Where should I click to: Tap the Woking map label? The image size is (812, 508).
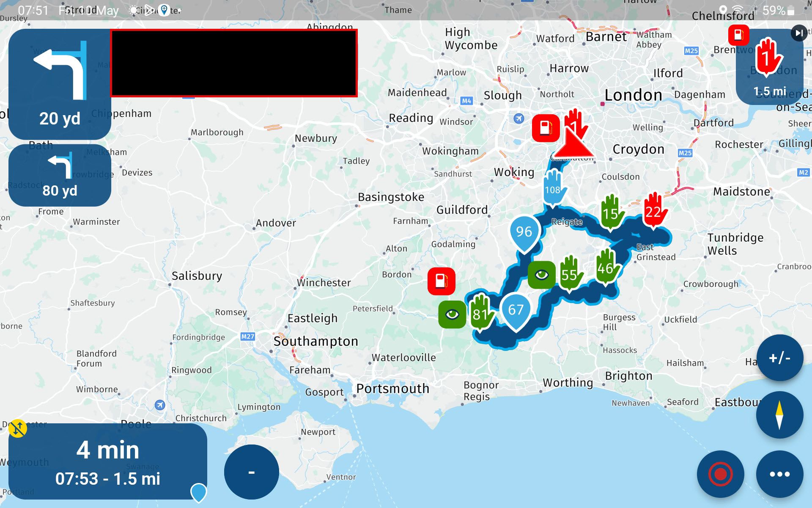pos(514,172)
